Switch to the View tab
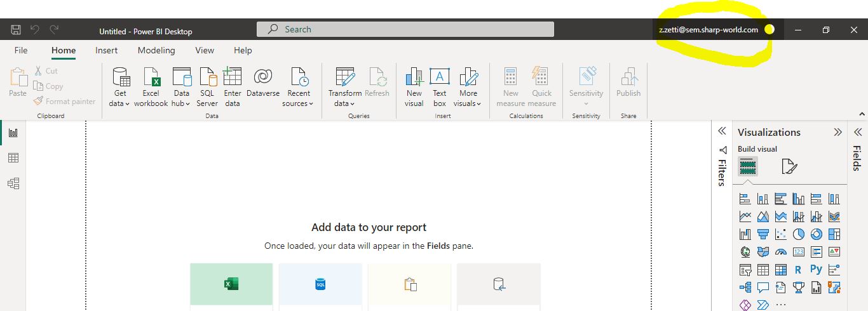Image resolution: width=868 pixels, height=311 pixels. 205,50
